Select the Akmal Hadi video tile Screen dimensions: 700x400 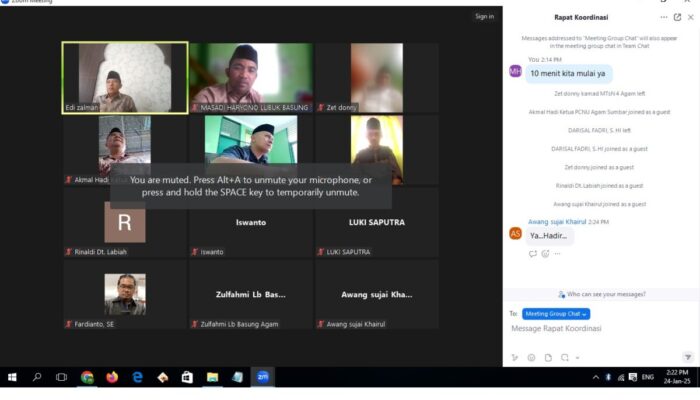pos(125,150)
